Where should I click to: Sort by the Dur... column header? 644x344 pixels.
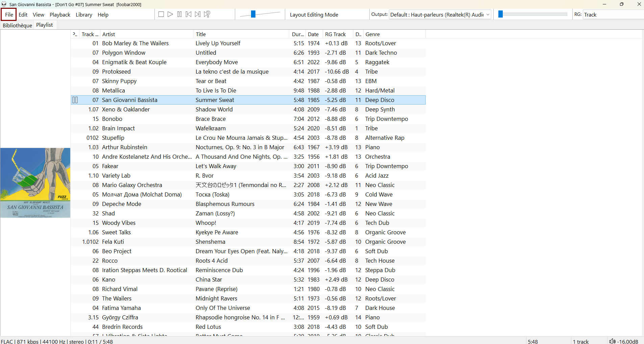298,34
